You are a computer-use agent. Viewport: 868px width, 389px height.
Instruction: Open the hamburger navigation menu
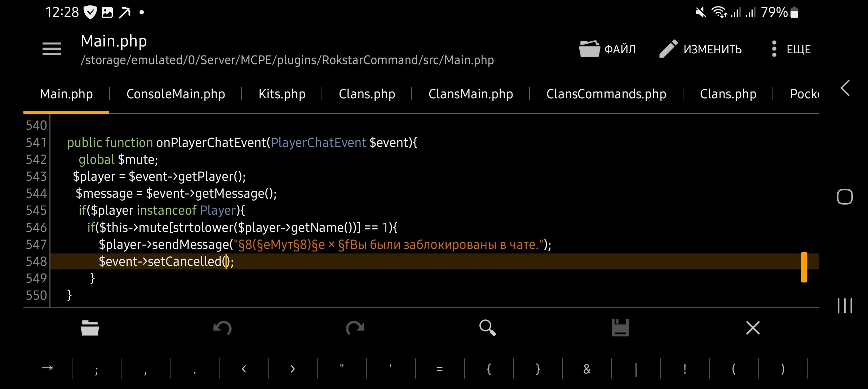pos(52,49)
